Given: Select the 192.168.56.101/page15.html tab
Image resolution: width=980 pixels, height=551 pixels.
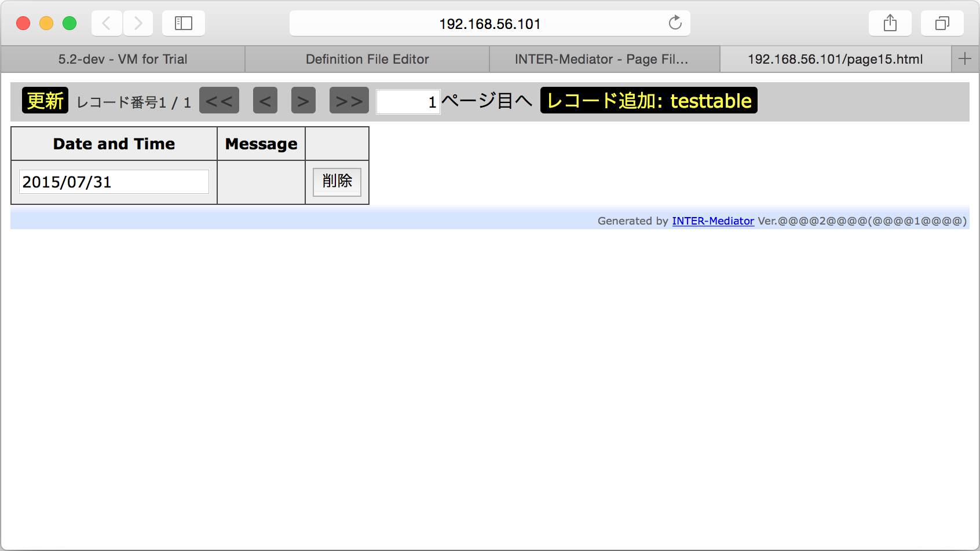Looking at the screenshot, I should pyautogui.click(x=836, y=59).
